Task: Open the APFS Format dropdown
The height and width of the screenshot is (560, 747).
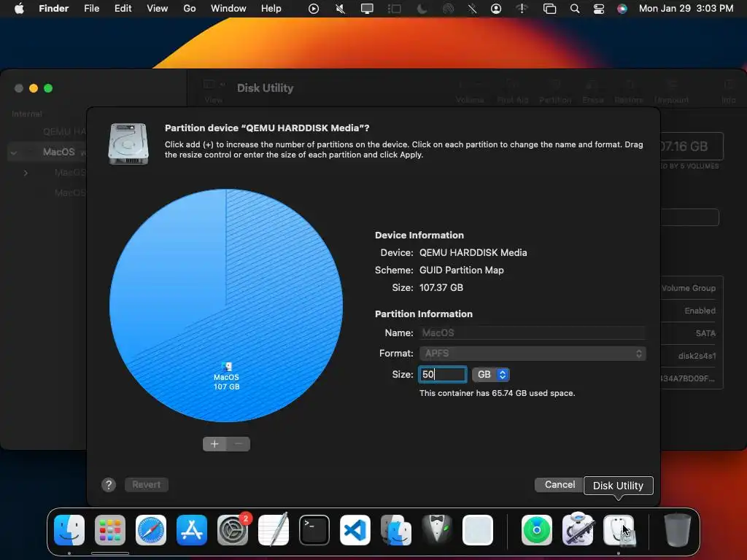Action: [x=533, y=354]
